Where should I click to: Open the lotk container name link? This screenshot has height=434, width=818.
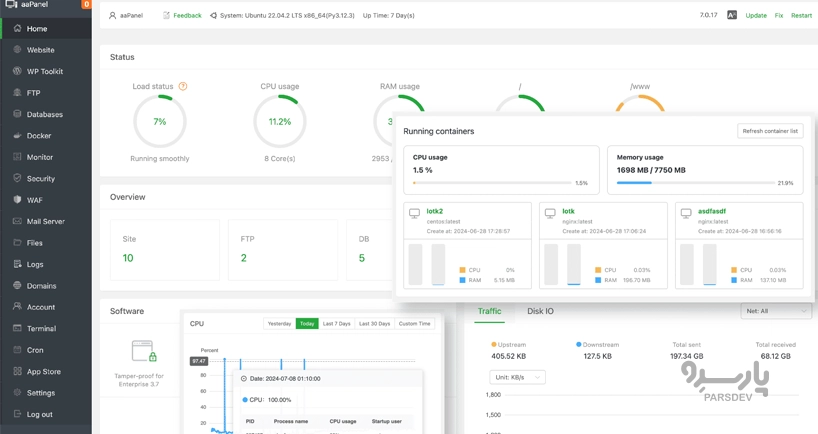tap(568, 211)
